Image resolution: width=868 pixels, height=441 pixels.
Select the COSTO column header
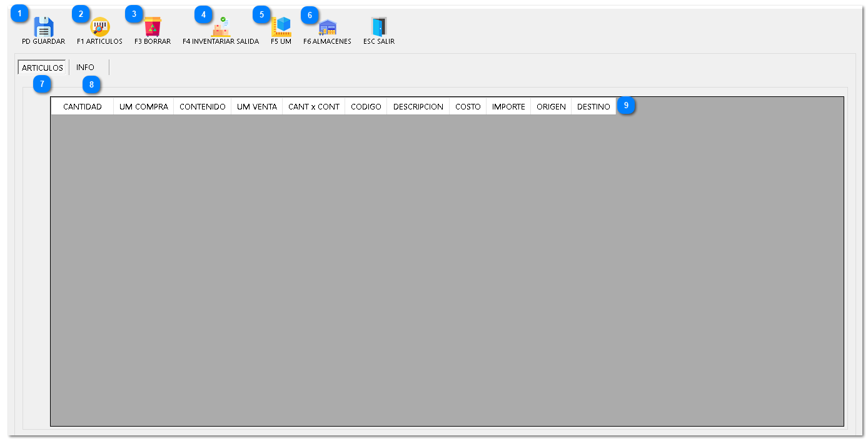pos(468,107)
